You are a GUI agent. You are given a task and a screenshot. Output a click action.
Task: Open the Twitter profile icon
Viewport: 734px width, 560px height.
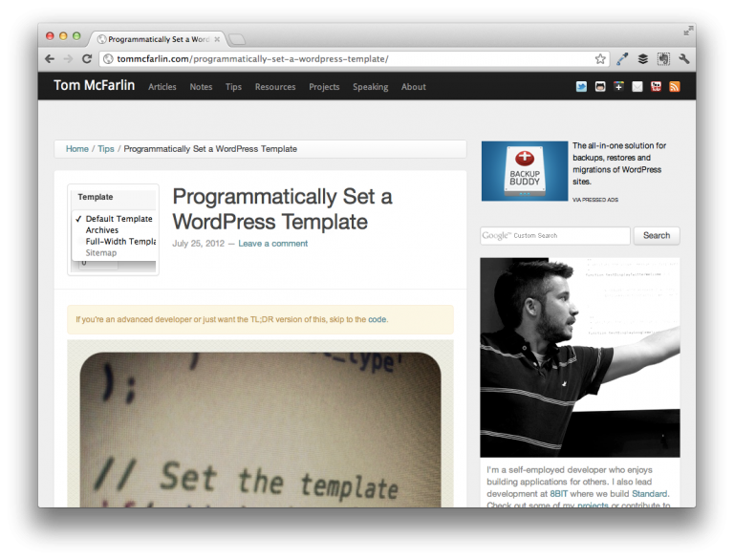point(581,87)
